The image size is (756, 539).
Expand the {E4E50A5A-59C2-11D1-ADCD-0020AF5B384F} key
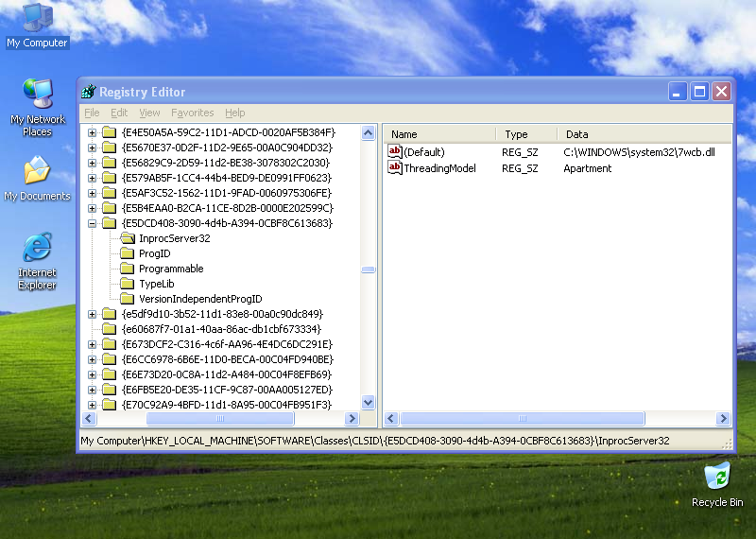point(93,132)
